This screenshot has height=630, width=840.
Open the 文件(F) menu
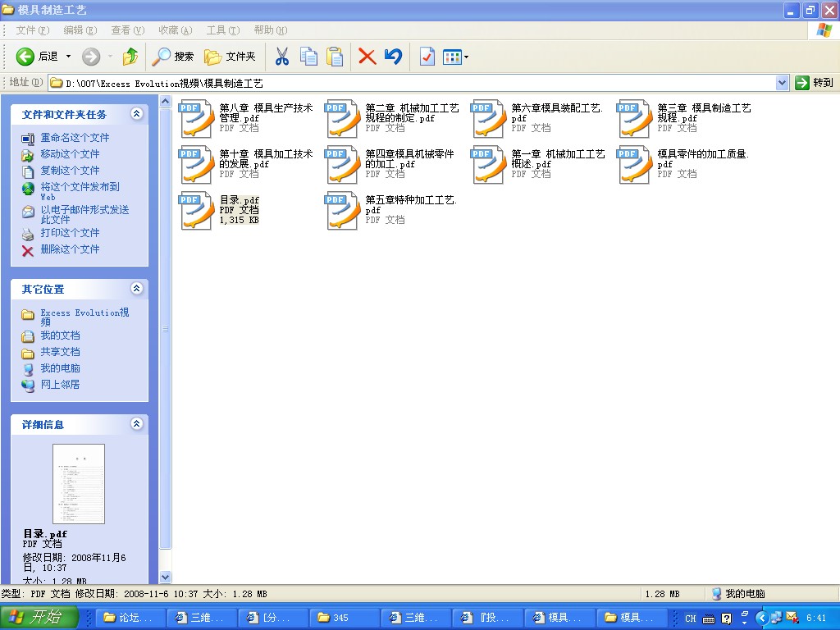coord(32,30)
